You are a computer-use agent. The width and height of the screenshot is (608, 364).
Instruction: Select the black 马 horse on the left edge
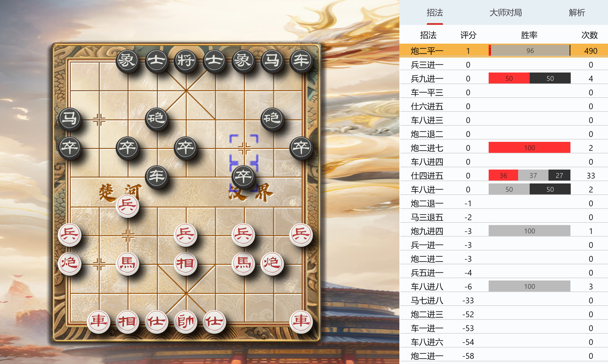click(x=70, y=119)
